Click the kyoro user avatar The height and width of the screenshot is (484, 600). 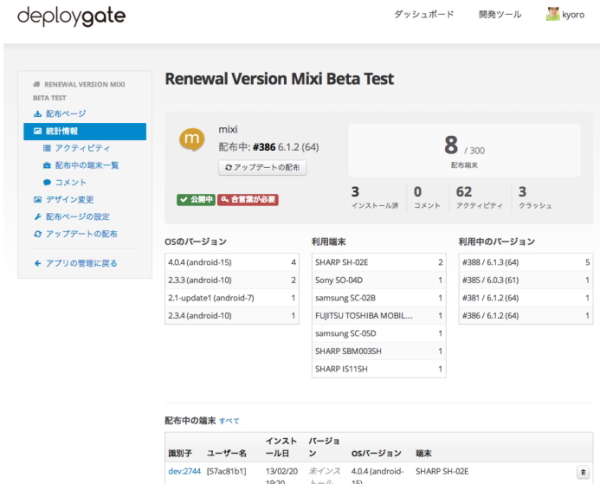553,15
